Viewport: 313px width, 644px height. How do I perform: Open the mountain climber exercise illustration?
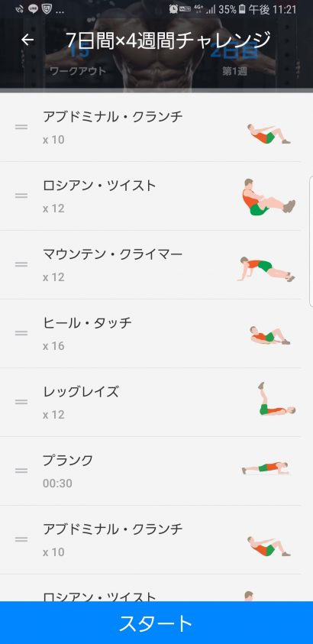coord(266,269)
